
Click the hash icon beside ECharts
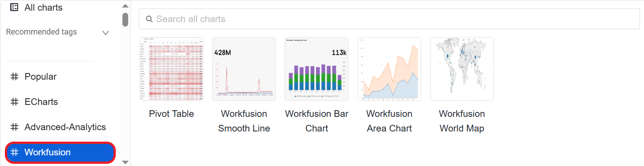pyautogui.click(x=14, y=102)
